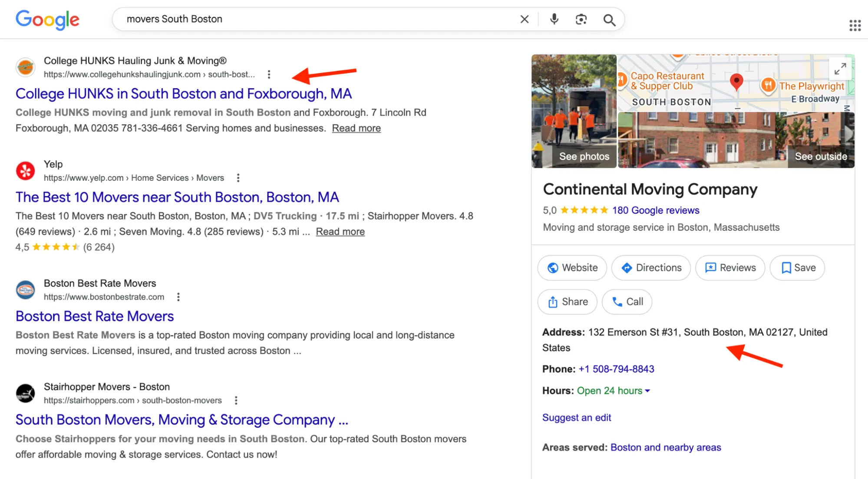Click the Website button in the panel
Viewport: 868px width, 479px height.
pos(572,268)
